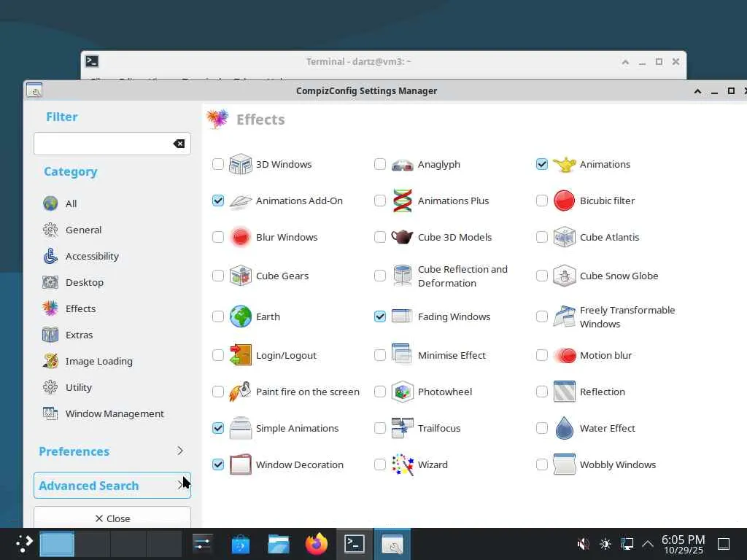
Task: Open the 3D Windows plugin icon
Action: tap(240, 164)
